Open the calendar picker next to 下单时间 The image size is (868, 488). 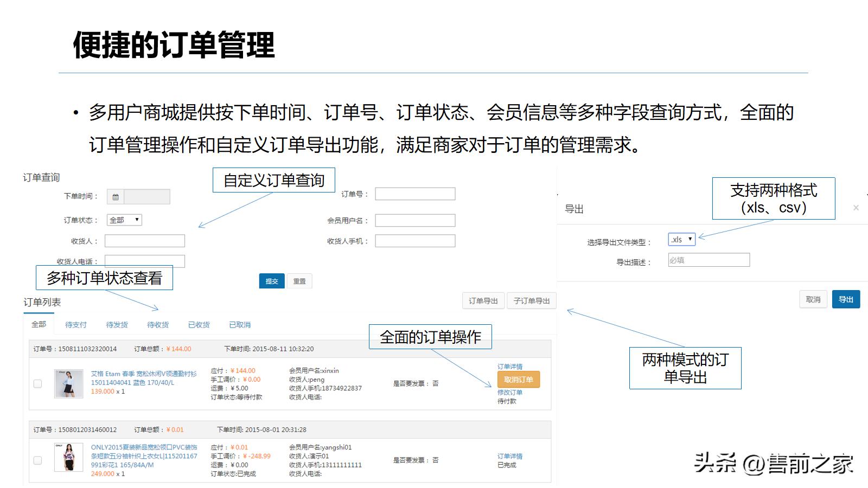pos(116,196)
